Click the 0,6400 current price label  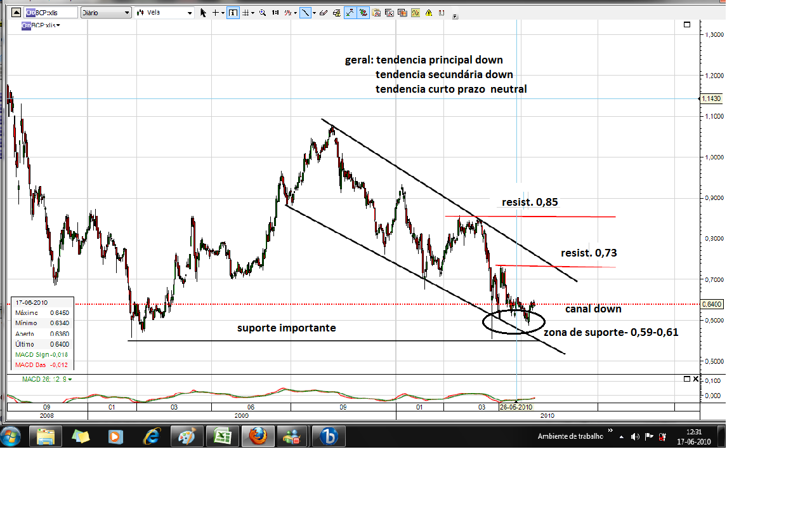click(x=713, y=304)
